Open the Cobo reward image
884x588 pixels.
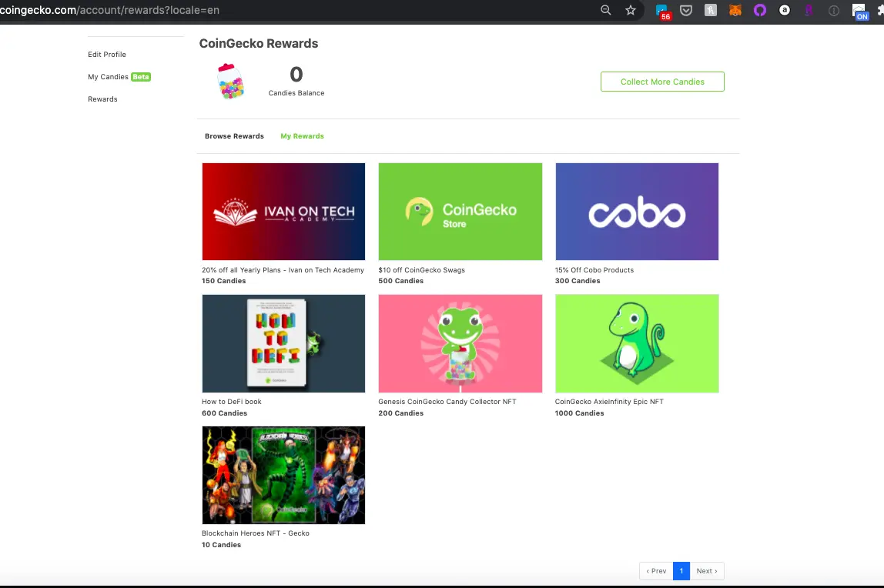click(637, 212)
